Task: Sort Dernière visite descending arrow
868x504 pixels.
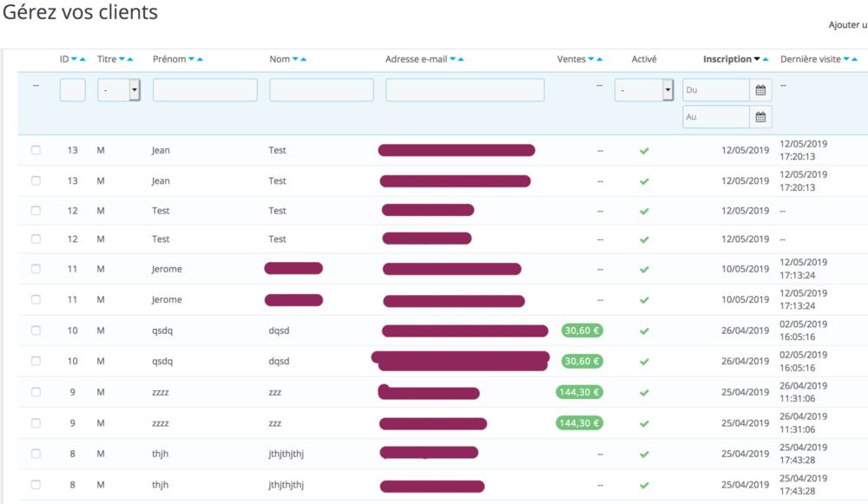Action: pos(845,59)
